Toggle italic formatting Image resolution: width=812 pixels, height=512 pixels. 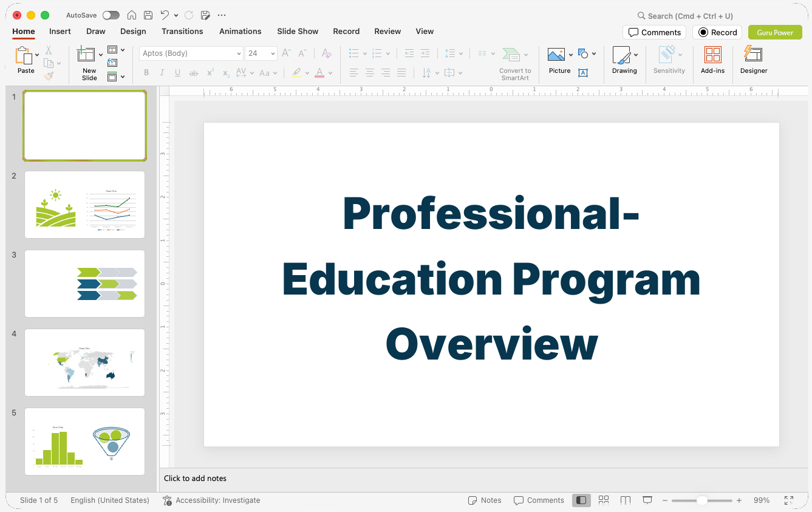tap(162, 73)
